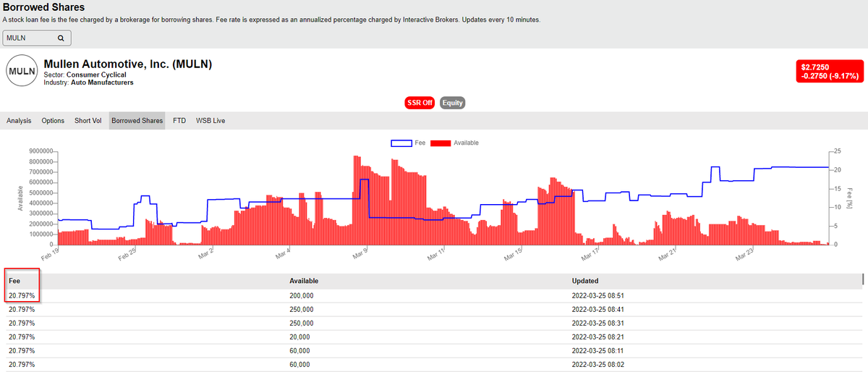Click the Equity badge
The width and height of the screenshot is (868, 372).
[453, 103]
